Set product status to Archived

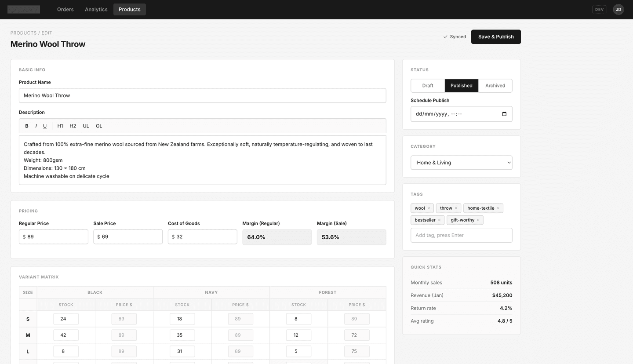tap(495, 85)
